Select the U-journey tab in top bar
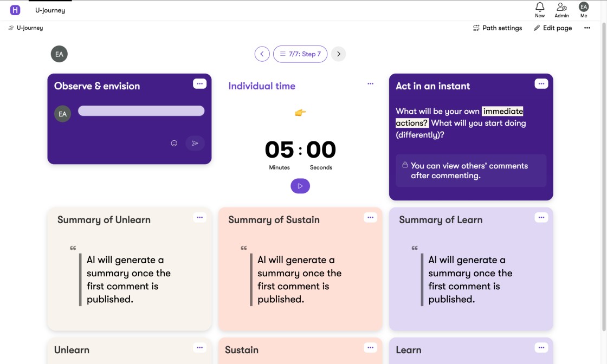The height and width of the screenshot is (364, 607). coord(50,10)
